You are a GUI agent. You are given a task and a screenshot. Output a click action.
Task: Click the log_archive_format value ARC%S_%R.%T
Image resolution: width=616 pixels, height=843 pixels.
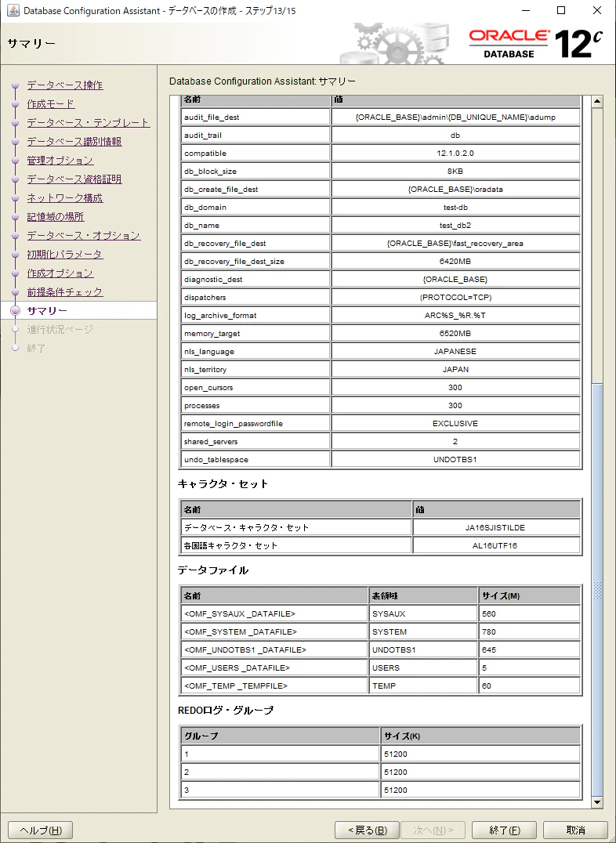(x=455, y=316)
